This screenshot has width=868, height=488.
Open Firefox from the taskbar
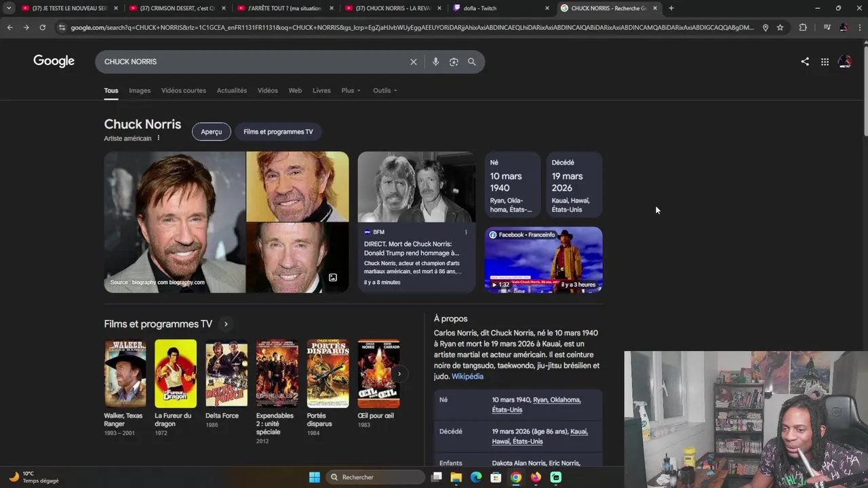(536, 477)
